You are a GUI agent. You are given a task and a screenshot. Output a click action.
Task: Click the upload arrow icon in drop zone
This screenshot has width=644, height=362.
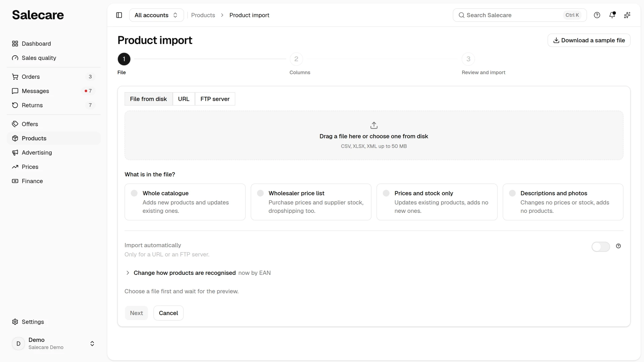[x=374, y=125]
